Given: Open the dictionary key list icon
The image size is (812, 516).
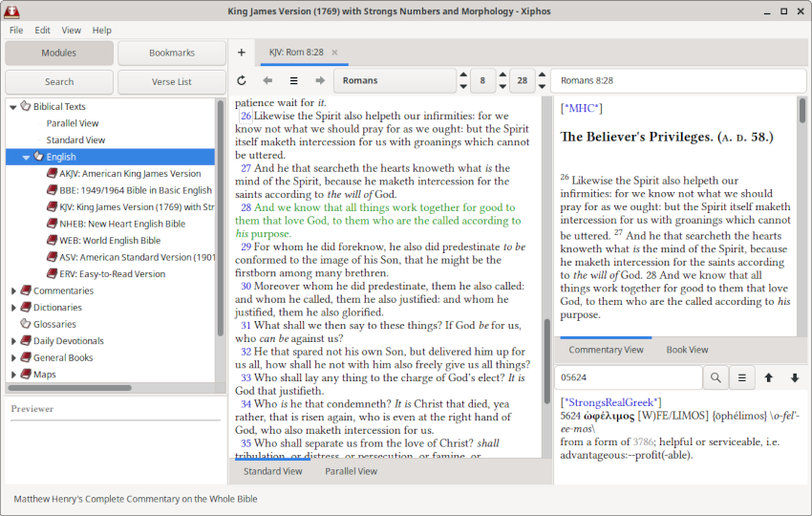Looking at the screenshot, I should (742, 377).
